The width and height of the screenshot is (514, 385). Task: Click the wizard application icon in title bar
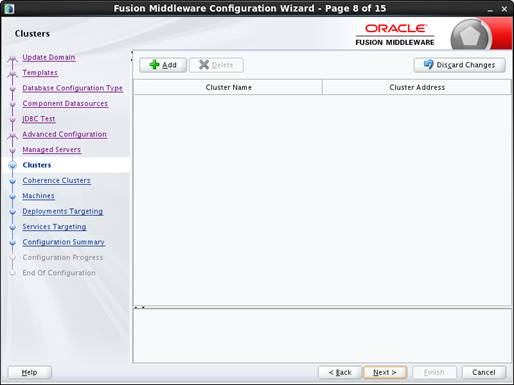coord(9,8)
